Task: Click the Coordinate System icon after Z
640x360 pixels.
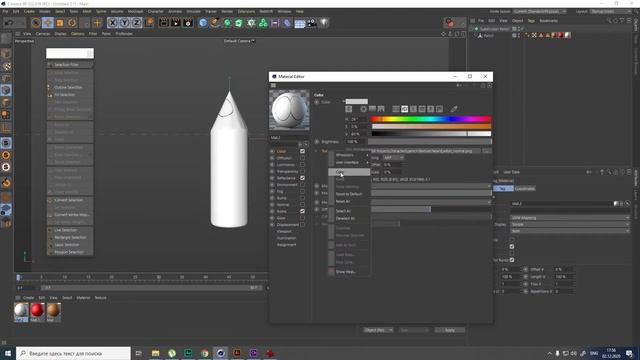Action: [x=149, y=23]
